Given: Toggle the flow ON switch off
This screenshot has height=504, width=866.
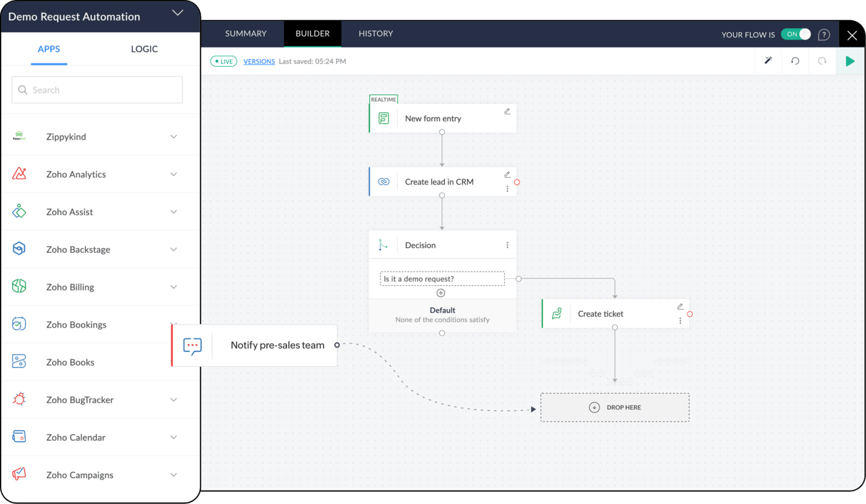Looking at the screenshot, I should (795, 35).
